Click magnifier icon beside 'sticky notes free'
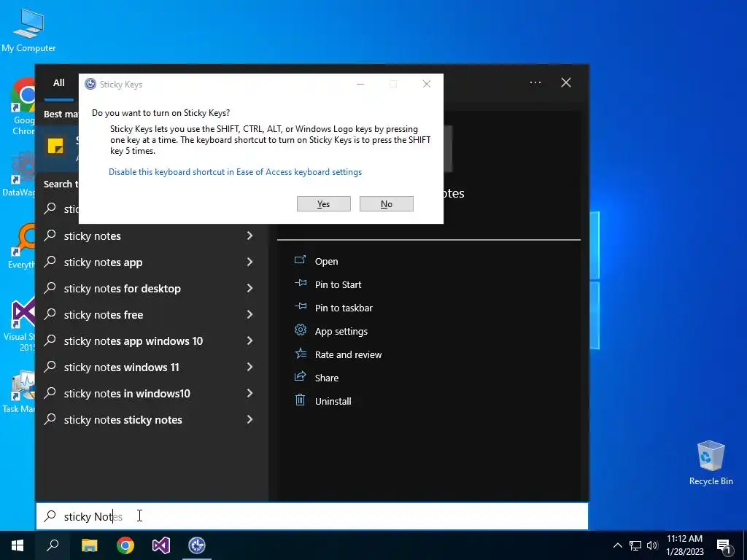 (x=50, y=314)
